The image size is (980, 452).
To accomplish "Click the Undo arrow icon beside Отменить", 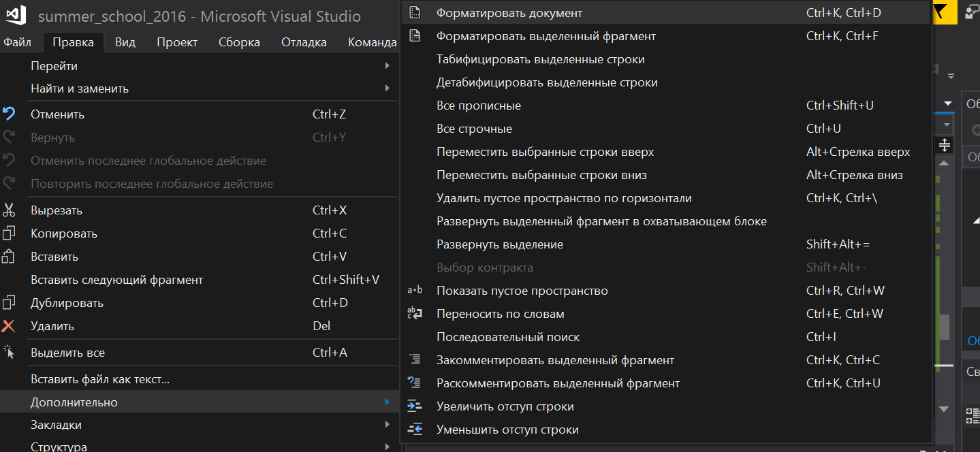I will [9, 114].
